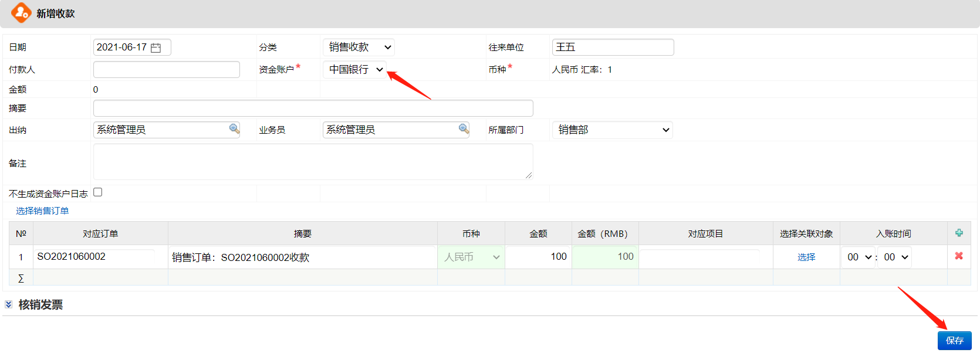The image size is (980, 353).
Task: Click the 付款人 input field
Action: tap(167, 69)
